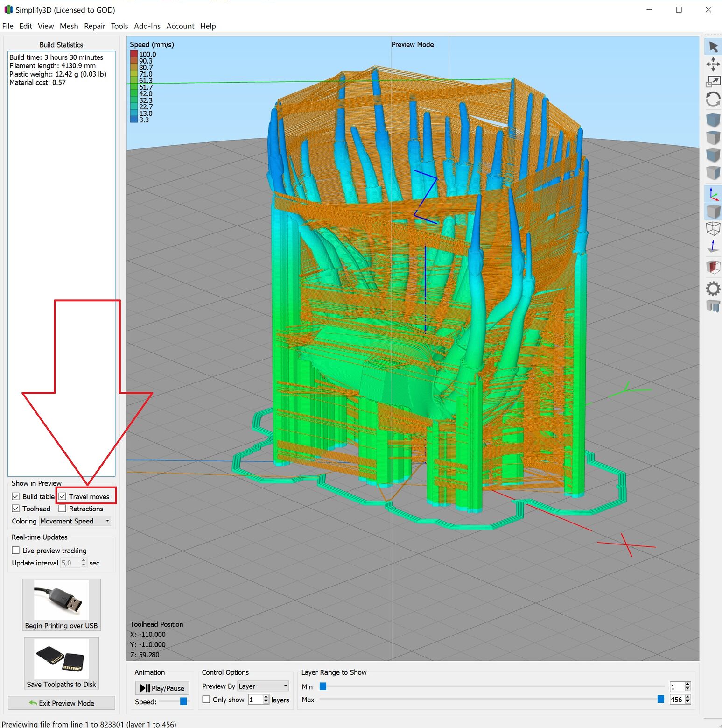Uncheck the Travel moves checkbox
Image resolution: width=722 pixels, height=728 pixels.
coord(63,496)
